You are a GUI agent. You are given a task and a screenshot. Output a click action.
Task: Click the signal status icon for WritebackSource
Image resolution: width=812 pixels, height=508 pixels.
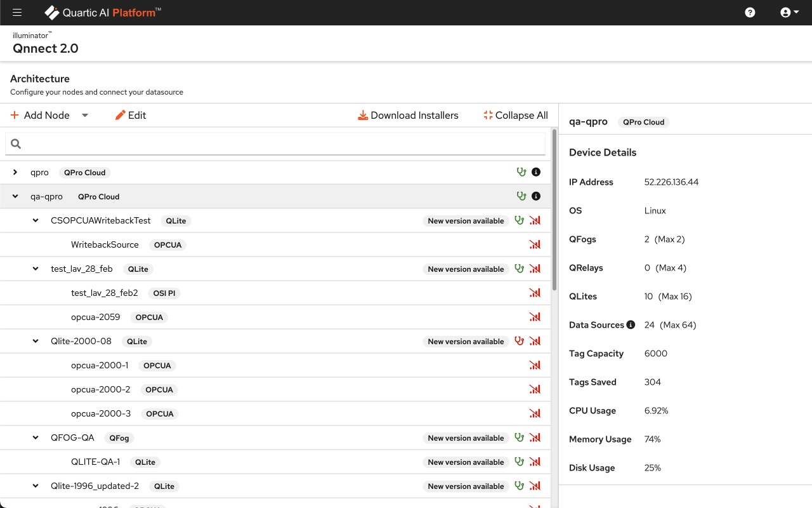point(535,244)
